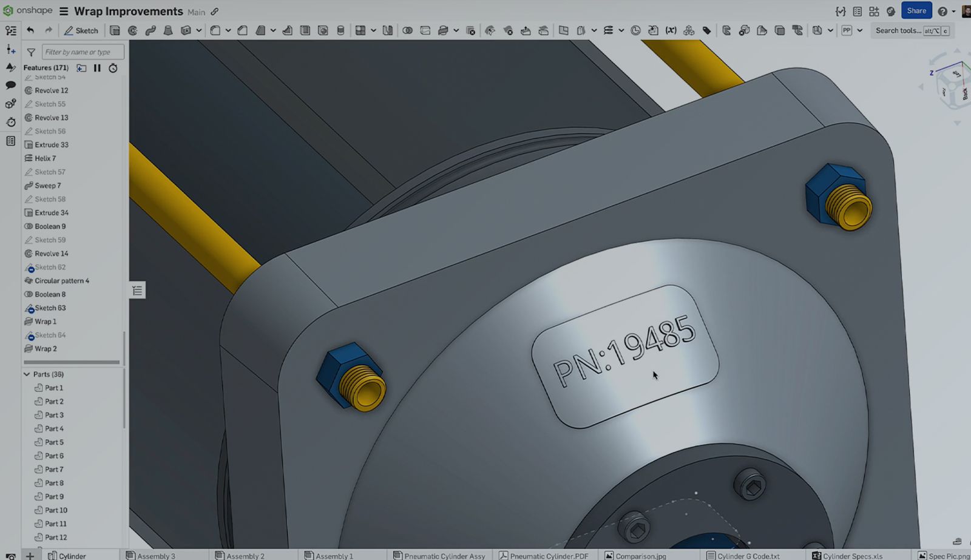Click the Boolean tool icon in toolbar
Image resolution: width=971 pixels, height=560 pixels.
(407, 30)
